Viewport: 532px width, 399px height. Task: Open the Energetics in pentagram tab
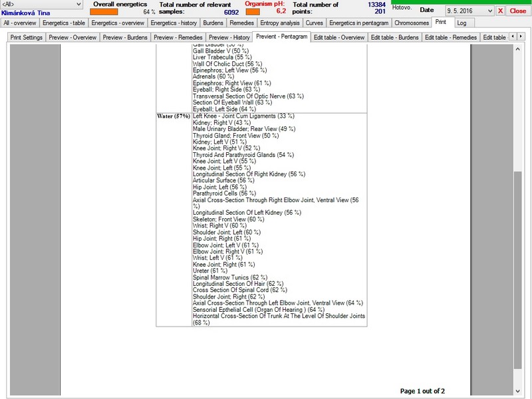click(358, 23)
